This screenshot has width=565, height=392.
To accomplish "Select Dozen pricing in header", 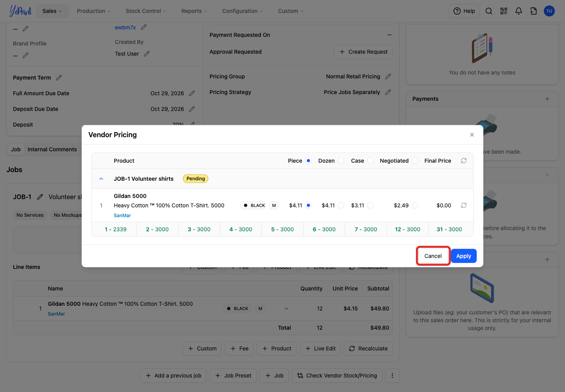I will pos(341,161).
